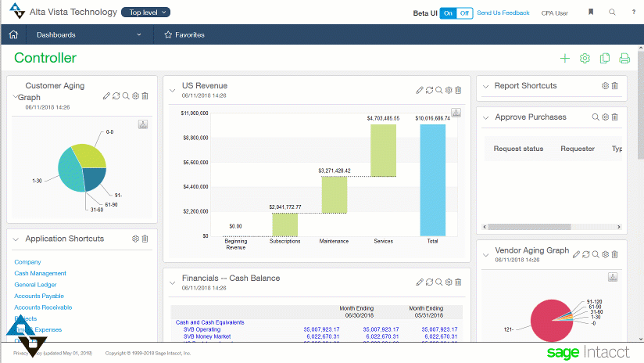Image resolution: width=644 pixels, height=363 pixels.
Task: Open the General Ledger shortcut
Action: (x=35, y=285)
